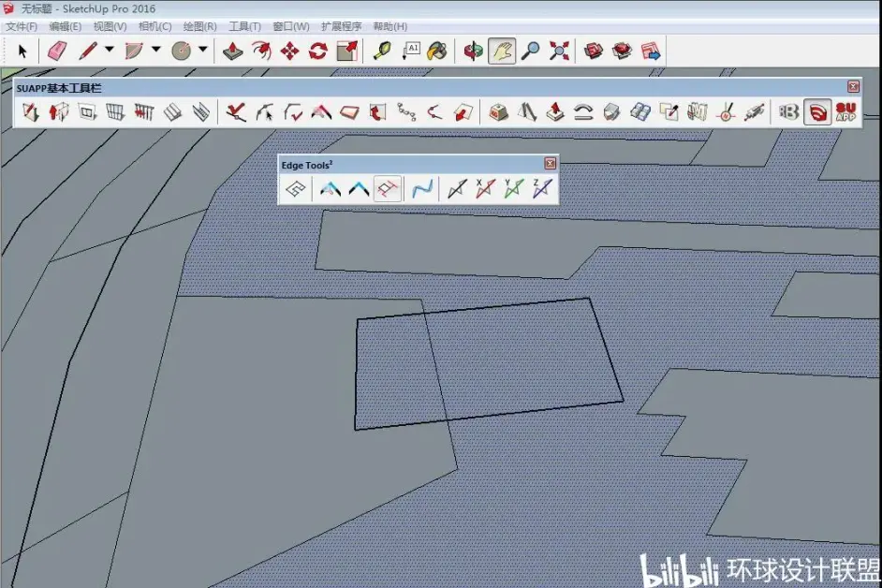The height and width of the screenshot is (588, 882).
Task: Close the SUAPP基本工具栏 toolbar
Action: pyautogui.click(x=853, y=87)
